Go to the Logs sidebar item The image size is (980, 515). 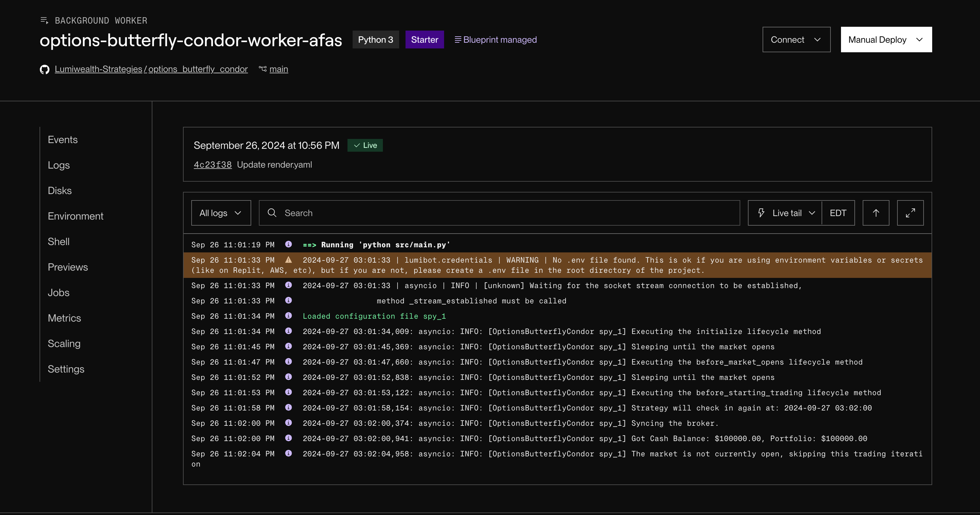click(59, 165)
